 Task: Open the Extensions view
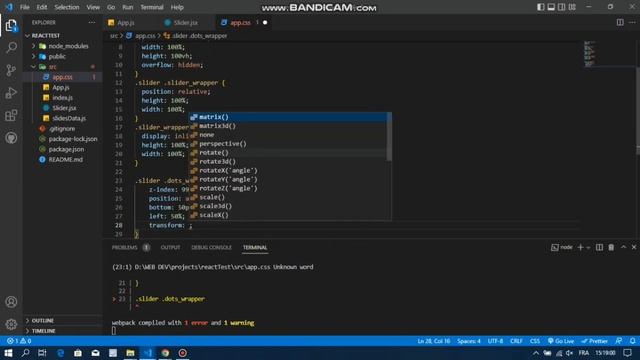tap(11, 115)
